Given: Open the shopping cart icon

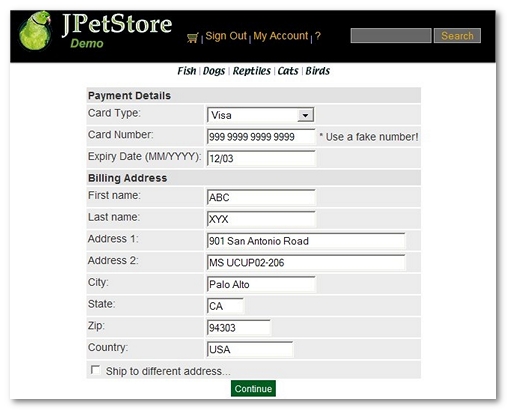Looking at the screenshot, I should pyautogui.click(x=193, y=38).
